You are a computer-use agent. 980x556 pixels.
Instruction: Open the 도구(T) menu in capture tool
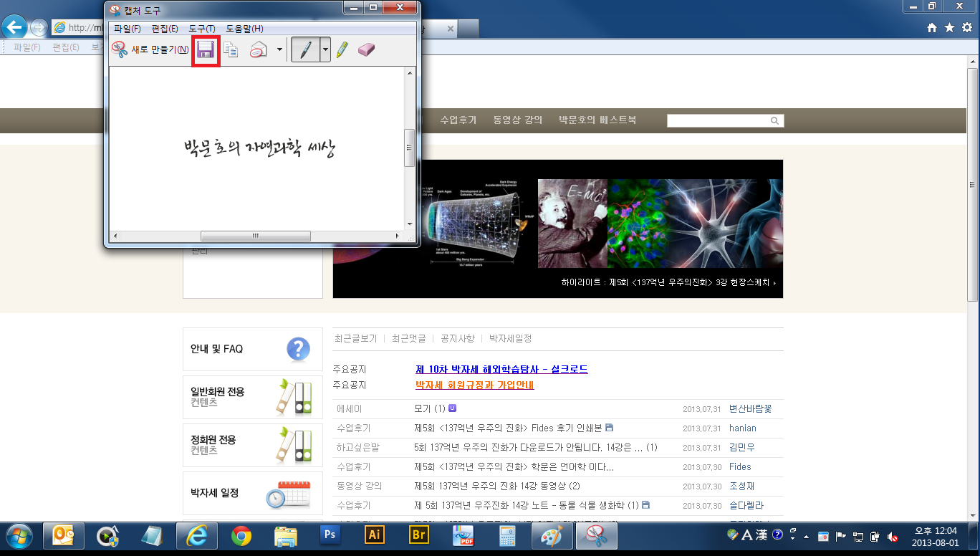202,29
